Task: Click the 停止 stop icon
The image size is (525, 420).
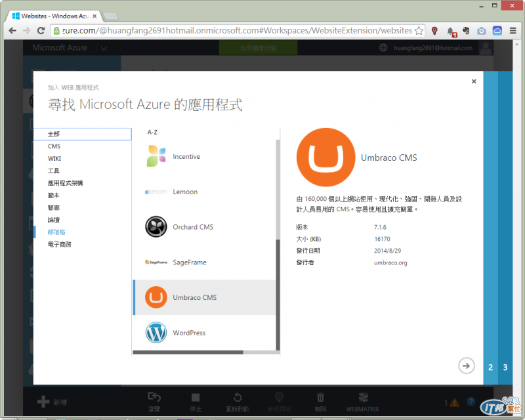Action: 195,397
